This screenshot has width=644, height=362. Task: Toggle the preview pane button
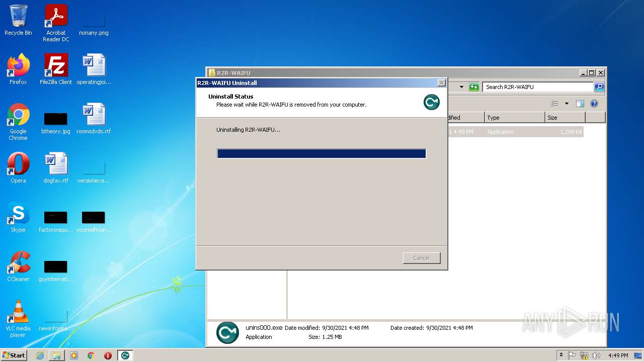580,104
